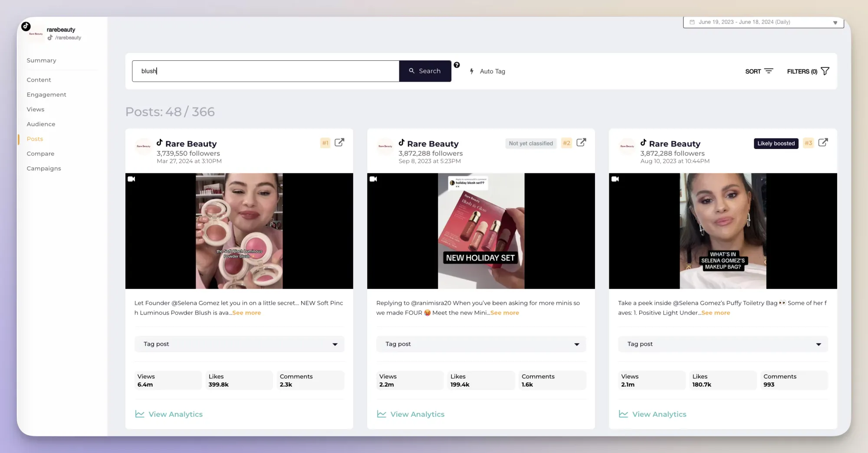Go to Summary in sidebar

click(41, 60)
